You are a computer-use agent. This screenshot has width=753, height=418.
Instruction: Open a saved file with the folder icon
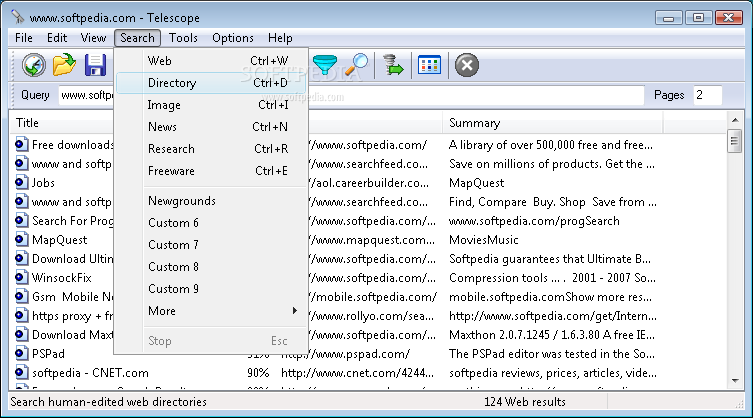[x=64, y=65]
